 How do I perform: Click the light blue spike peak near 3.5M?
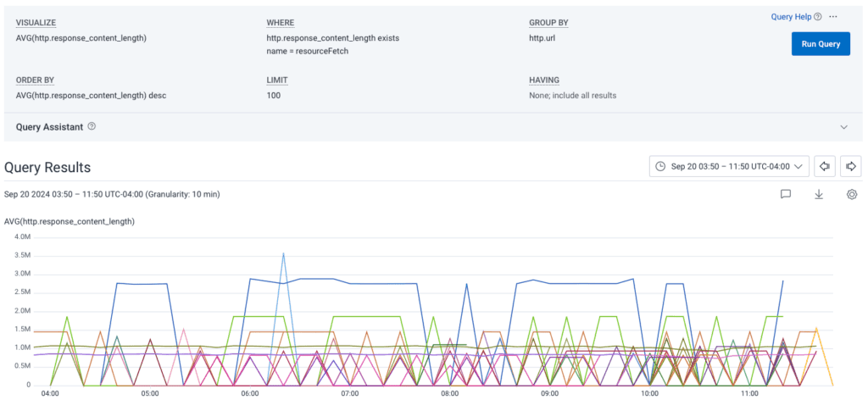[283, 253]
